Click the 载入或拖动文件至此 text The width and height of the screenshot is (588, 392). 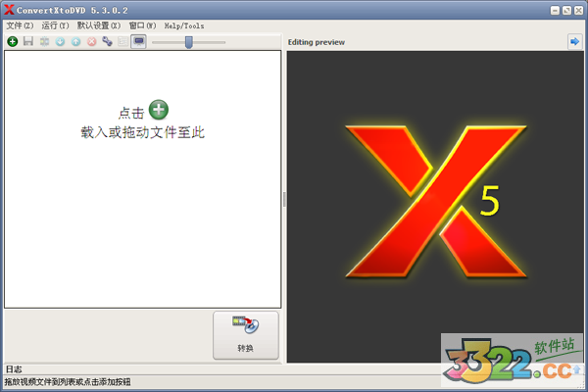tap(142, 132)
